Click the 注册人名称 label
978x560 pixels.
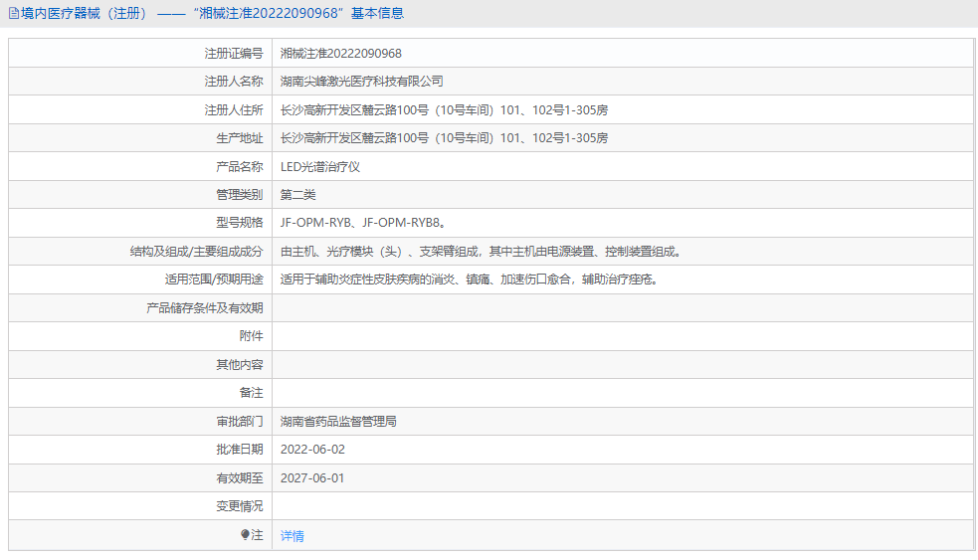234,82
